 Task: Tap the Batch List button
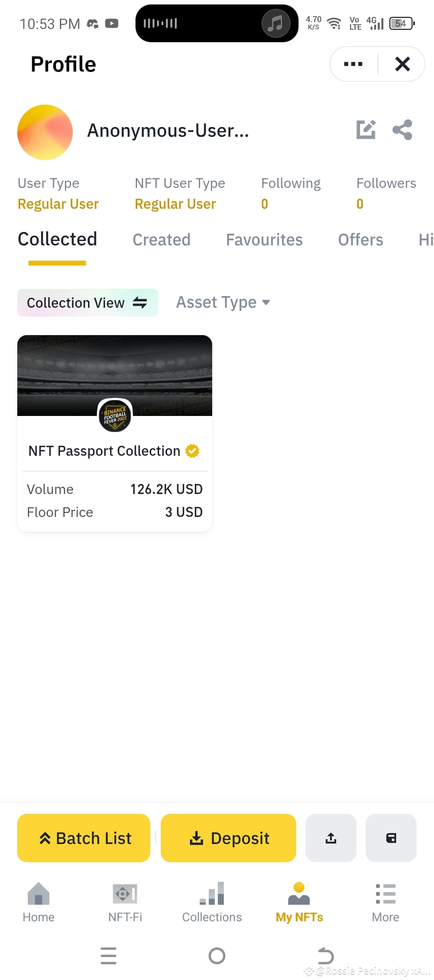(x=84, y=838)
